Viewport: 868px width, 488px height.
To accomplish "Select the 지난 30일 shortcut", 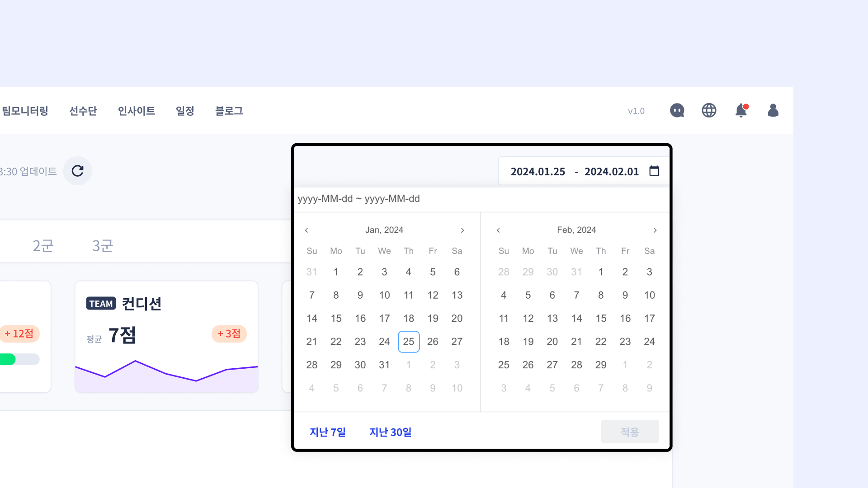I will [390, 432].
